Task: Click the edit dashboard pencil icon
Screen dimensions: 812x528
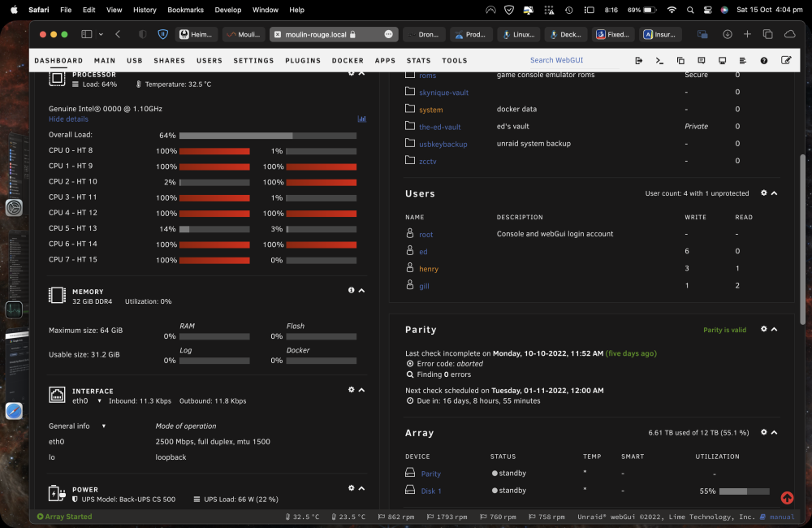Action: 785,60
